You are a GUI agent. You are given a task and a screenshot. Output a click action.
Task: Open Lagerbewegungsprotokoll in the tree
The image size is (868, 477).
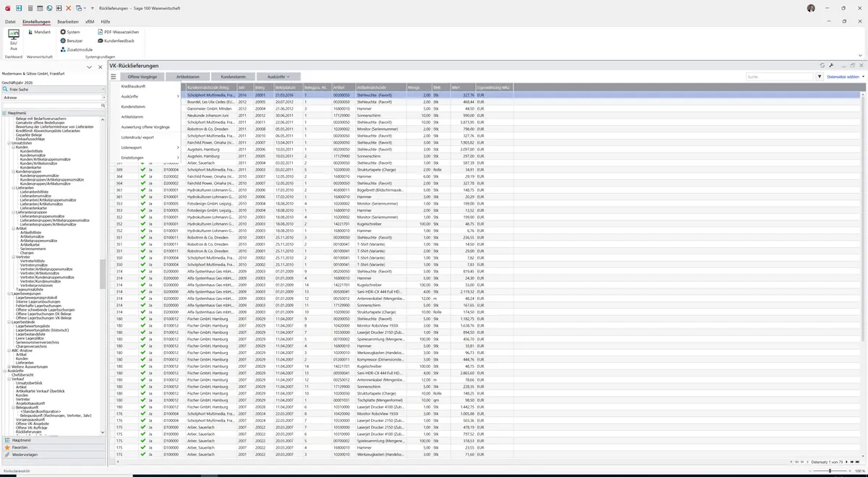click(36, 298)
